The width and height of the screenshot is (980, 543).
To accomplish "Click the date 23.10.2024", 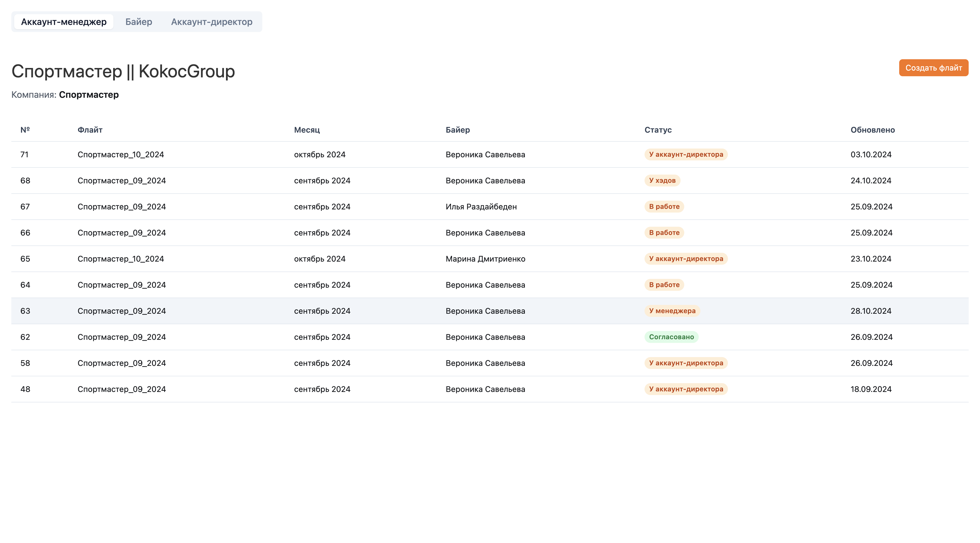I will coord(871,259).
